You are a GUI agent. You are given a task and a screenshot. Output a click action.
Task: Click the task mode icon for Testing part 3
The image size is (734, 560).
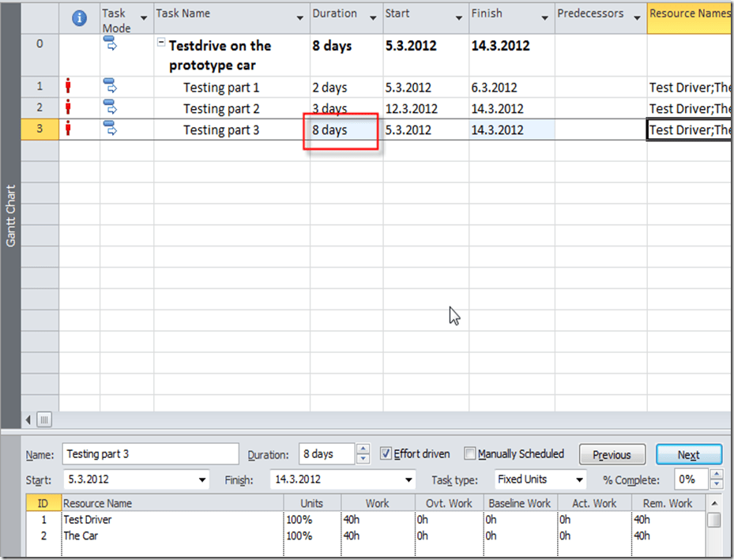[110, 129]
